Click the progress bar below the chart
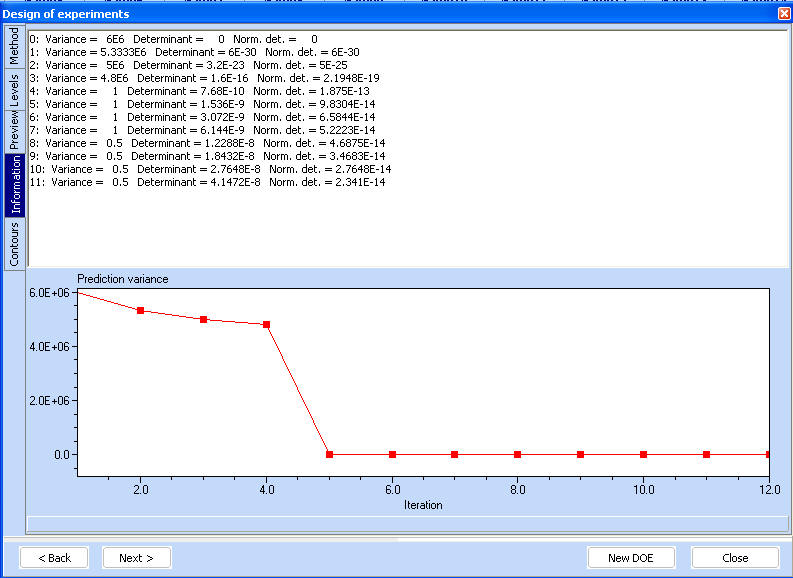Viewport: 793px width, 578px height. (x=407, y=523)
